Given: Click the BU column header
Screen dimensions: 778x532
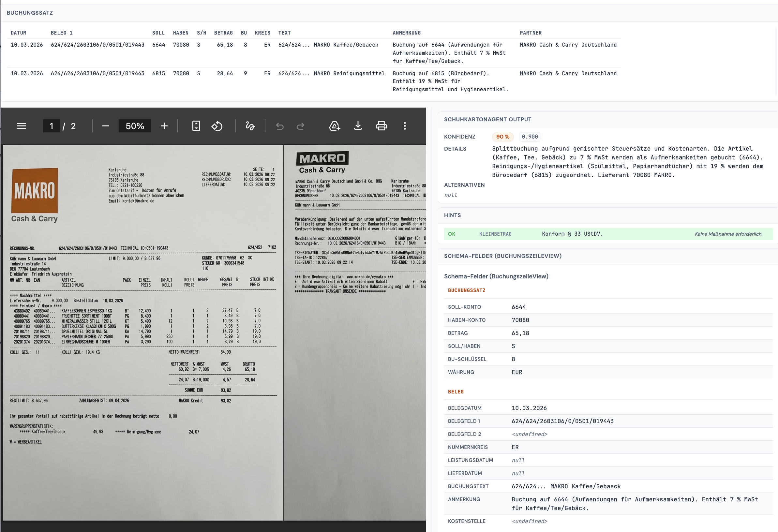Looking at the screenshot, I should tap(244, 33).
